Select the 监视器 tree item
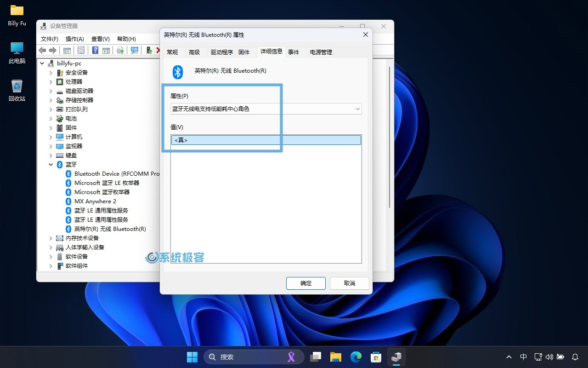The height and width of the screenshot is (368, 588). [x=74, y=146]
